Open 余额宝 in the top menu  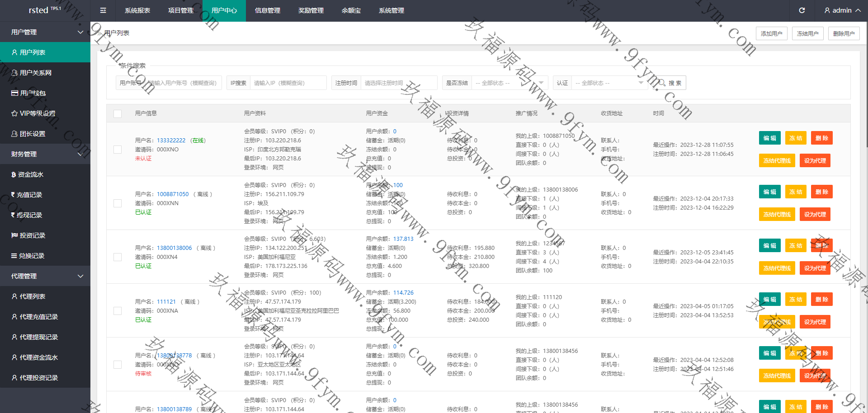click(351, 10)
